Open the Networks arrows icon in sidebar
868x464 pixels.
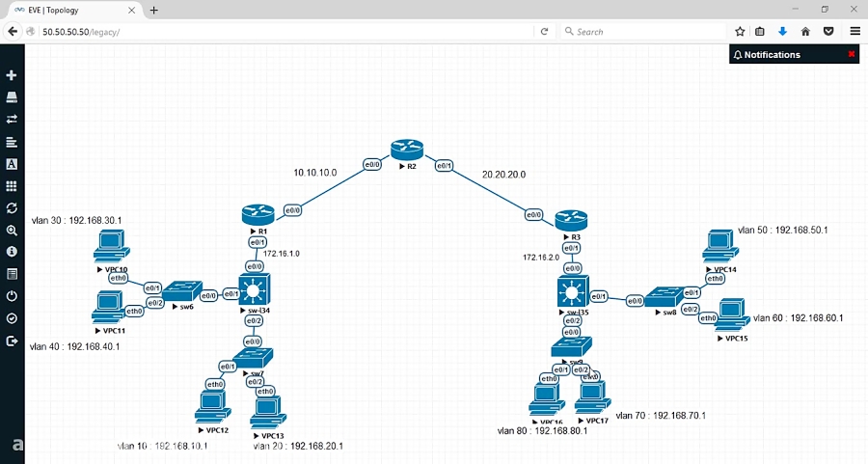[12, 119]
